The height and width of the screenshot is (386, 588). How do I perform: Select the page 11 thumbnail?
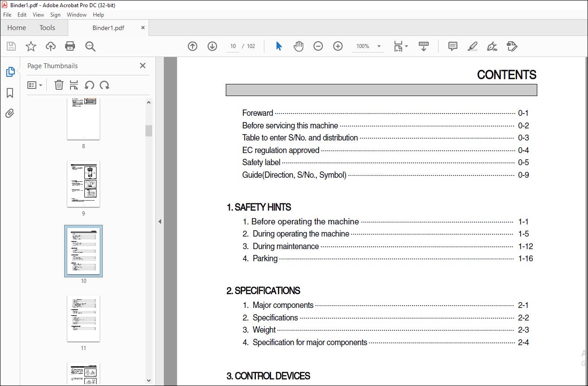(83, 318)
